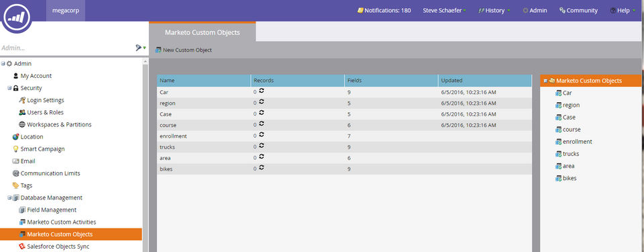
Task: Collapse the Database Management tree node
Action: tap(9, 198)
